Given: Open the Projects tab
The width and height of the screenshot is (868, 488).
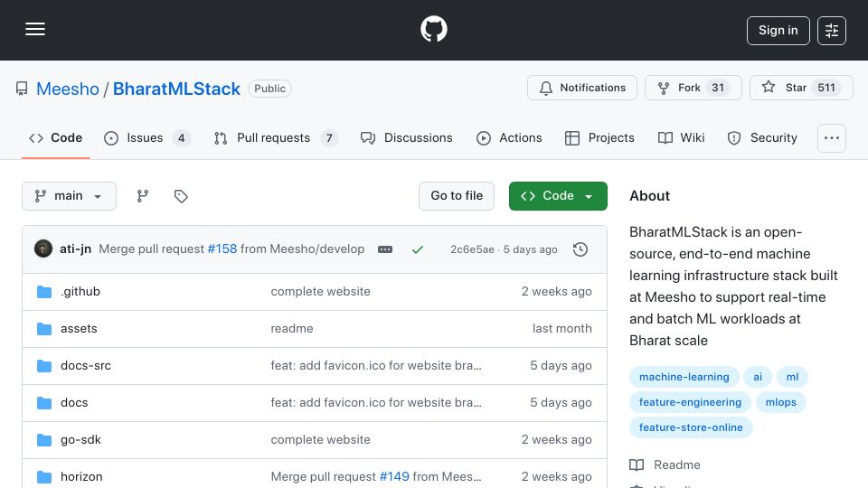Looking at the screenshot, I should tap(599, 137).
